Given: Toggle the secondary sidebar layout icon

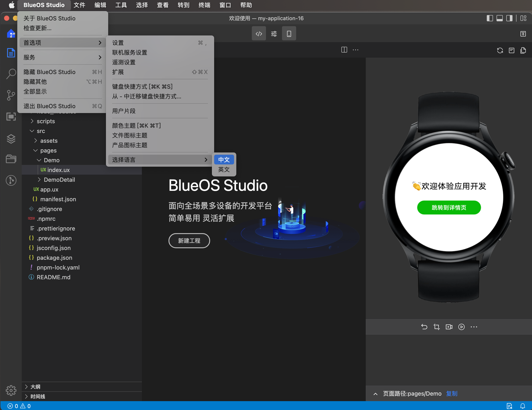Looking at the screenshot, I should [x=509, y=18].
